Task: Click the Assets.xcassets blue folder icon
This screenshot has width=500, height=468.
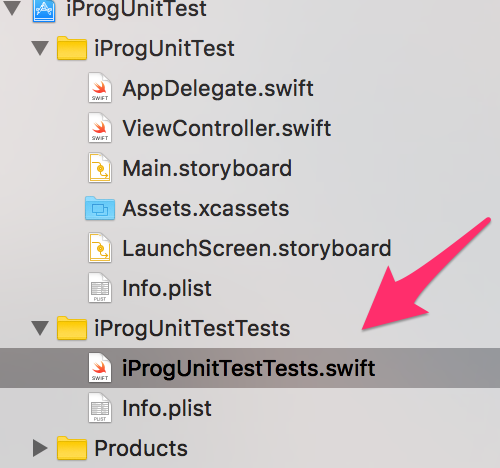Action: pos(100,208)
